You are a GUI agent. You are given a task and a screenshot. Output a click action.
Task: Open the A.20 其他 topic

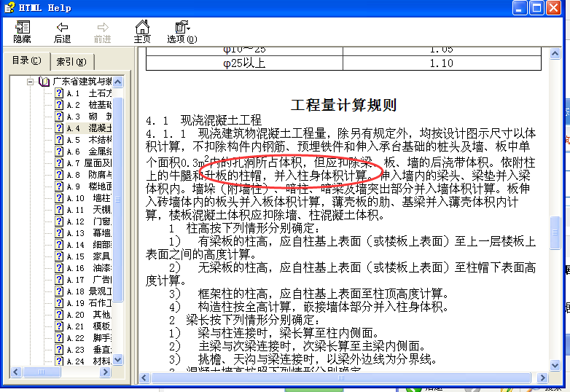coord(89,314)
